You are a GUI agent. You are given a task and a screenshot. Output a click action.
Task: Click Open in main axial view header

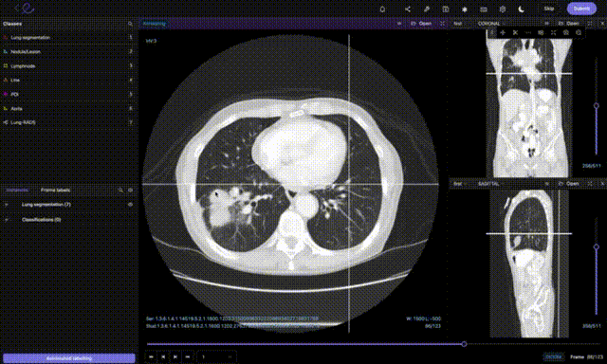[x=421, y=23]
